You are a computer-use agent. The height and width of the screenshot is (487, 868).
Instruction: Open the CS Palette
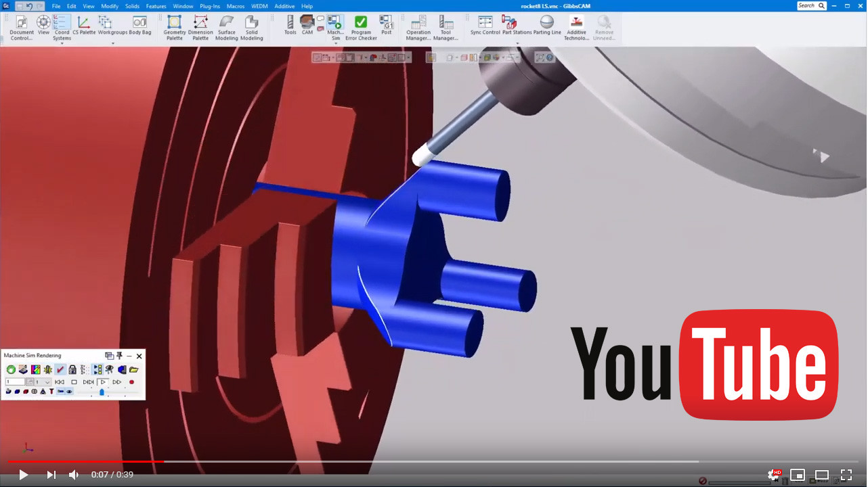[x=83, y=26]
